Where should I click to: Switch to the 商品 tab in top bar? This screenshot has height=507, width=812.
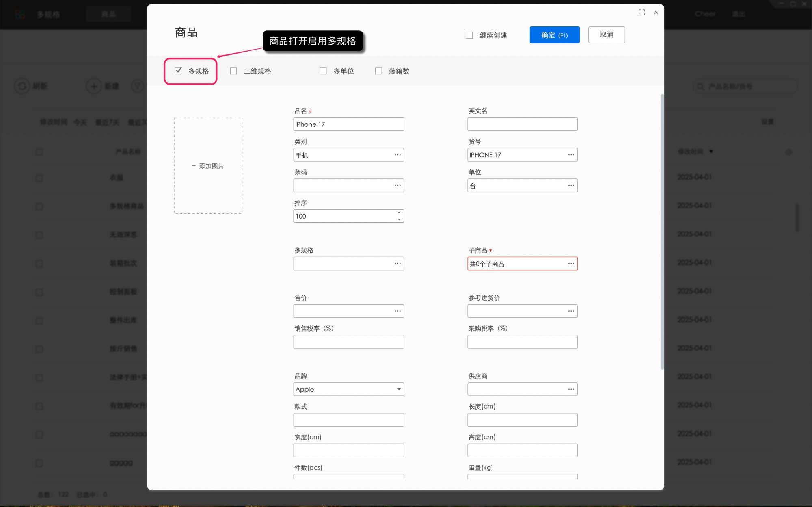(108, 14)
